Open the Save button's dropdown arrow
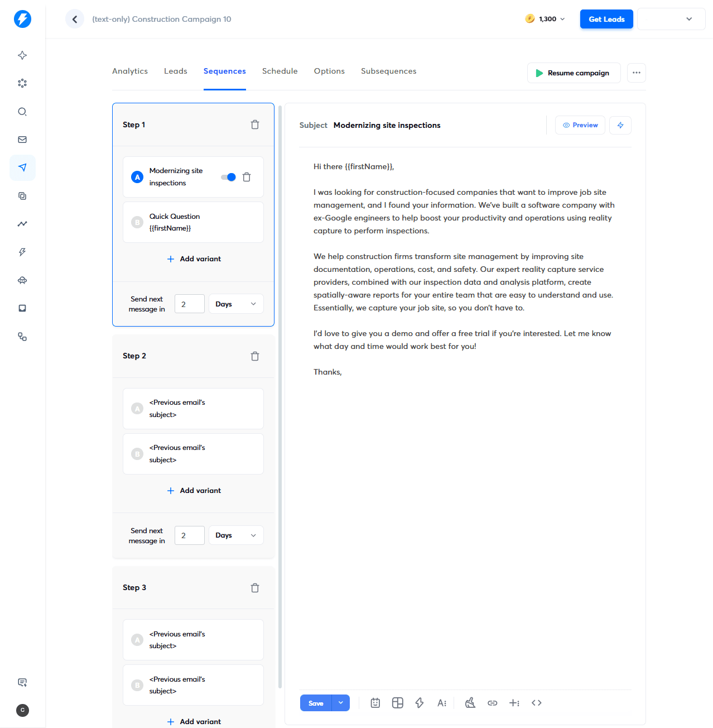 coord(340,703)
